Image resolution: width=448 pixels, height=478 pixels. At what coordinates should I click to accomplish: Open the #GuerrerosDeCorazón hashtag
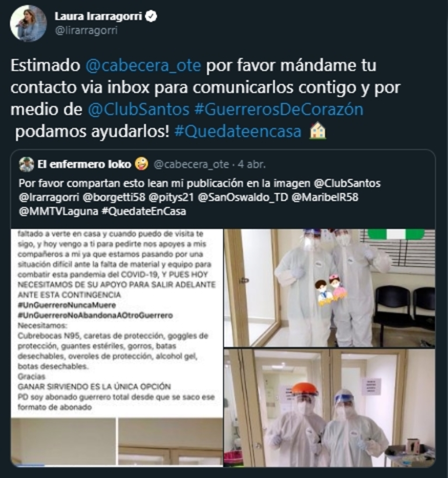279,109
